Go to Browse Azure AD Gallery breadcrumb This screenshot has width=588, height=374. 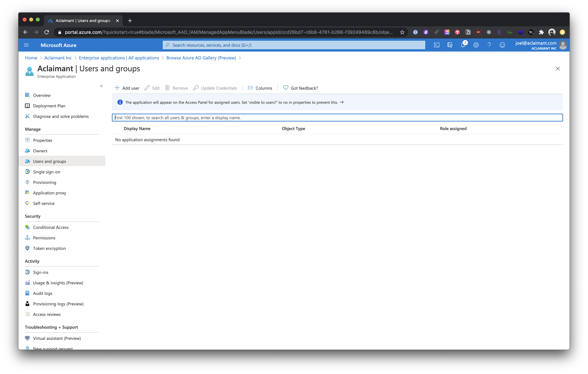201,58
